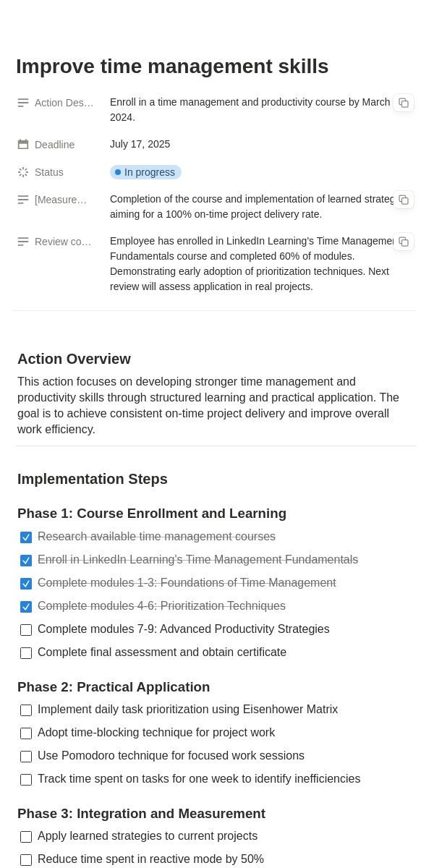Check Use Pomodoro technique checkbox
This screenshot has height=868, width=434.
26,757
